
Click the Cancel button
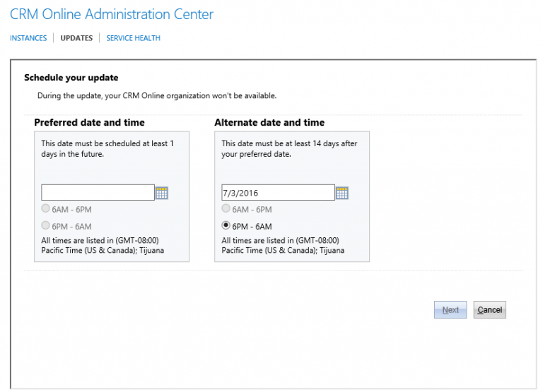[490, 309]
